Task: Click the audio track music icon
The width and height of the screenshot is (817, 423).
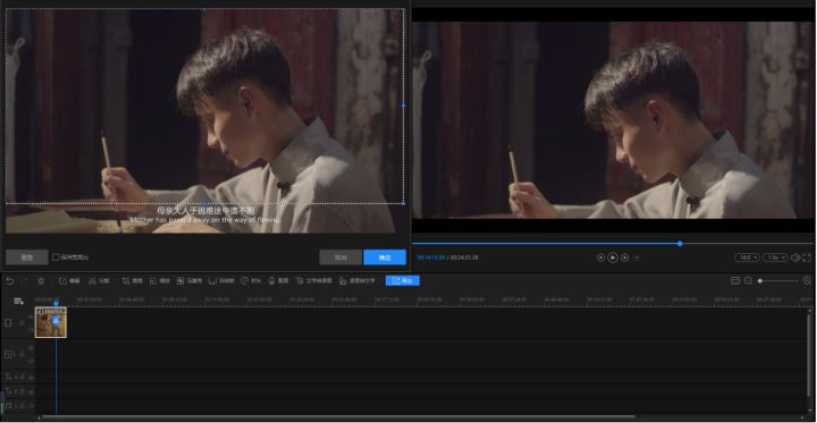Action: [x=8, y=405]
